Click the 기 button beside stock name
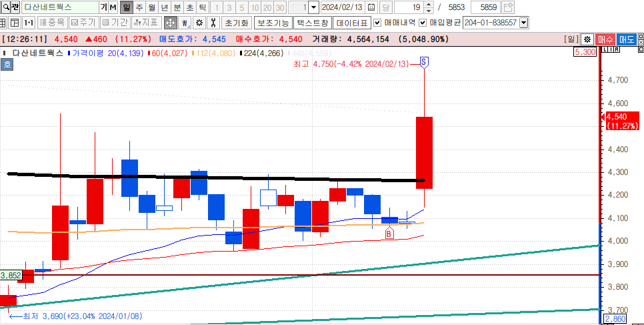This screenshot has width=644, height=325. [103, 7]
